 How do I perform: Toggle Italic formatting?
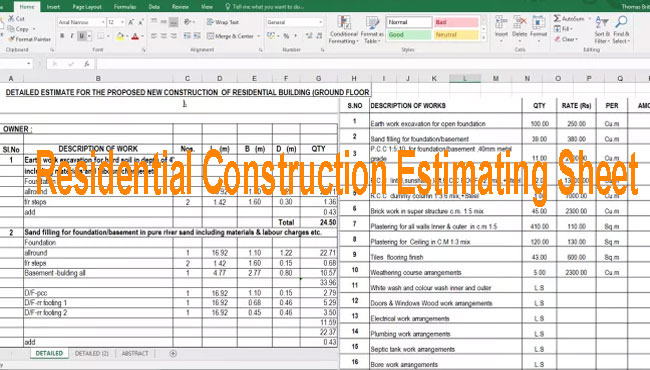click(72, 36)
